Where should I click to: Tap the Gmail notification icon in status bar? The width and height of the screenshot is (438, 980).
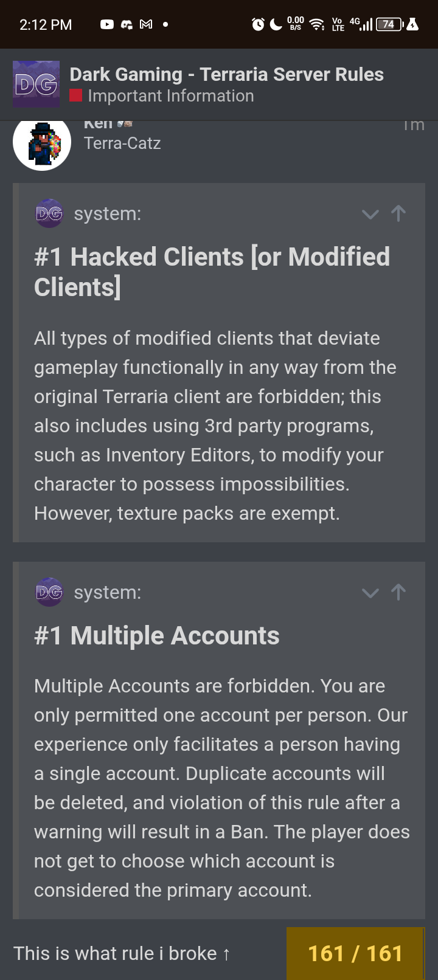(x=146, y=24)
